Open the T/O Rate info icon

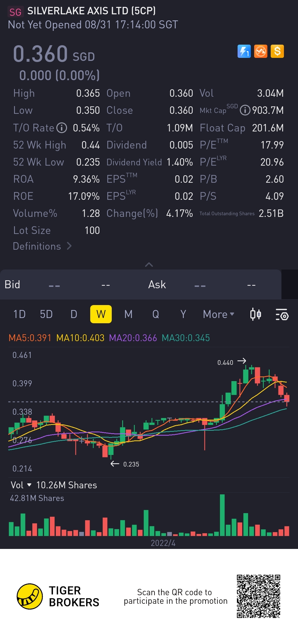tap(62, 128)
